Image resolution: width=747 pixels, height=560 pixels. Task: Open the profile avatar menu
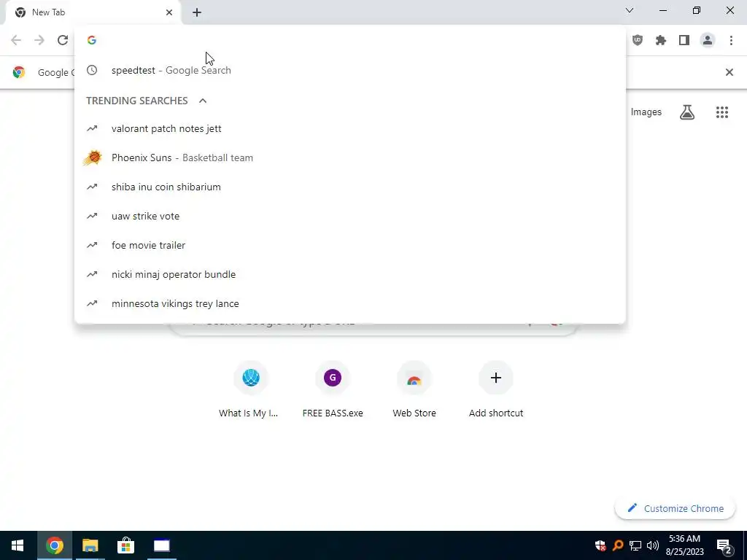[708, 40]
